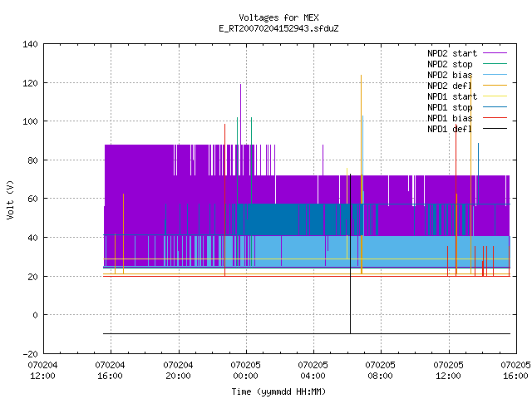Click the x-axis tick label 070205 12:00

click(449, 371)
